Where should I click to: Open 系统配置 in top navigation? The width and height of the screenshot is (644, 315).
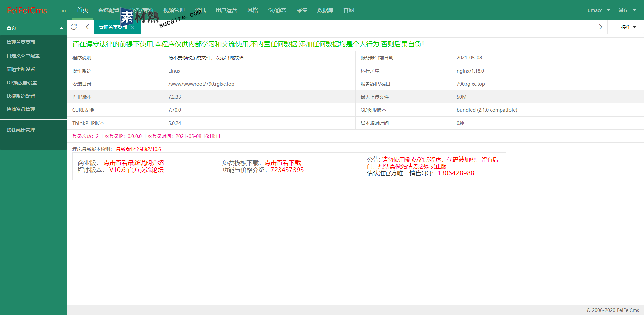tap(109, 10)
